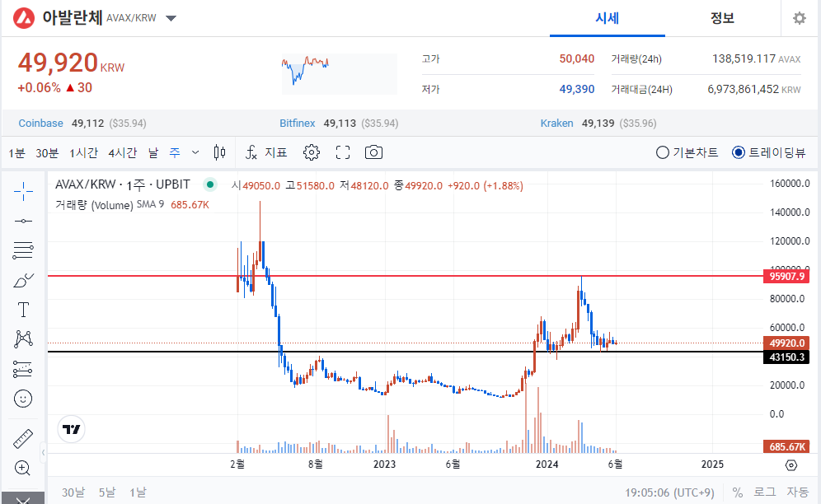Open the Coinbase price link

41,123
